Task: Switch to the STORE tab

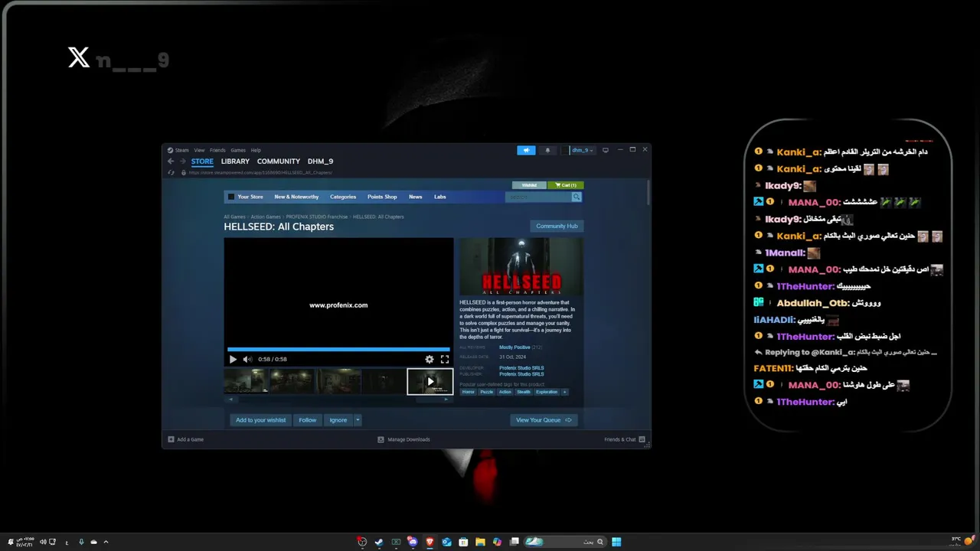Action: 202,161
